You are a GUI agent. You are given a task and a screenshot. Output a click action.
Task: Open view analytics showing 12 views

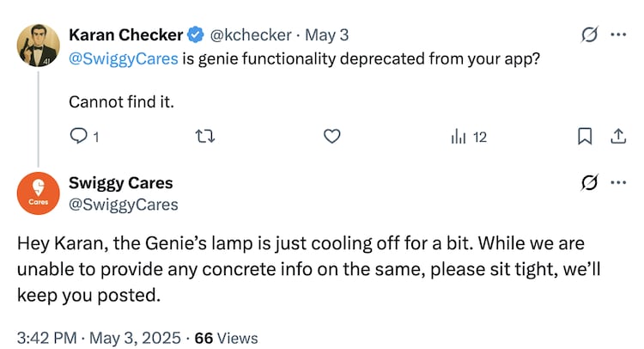pos(468,136)
